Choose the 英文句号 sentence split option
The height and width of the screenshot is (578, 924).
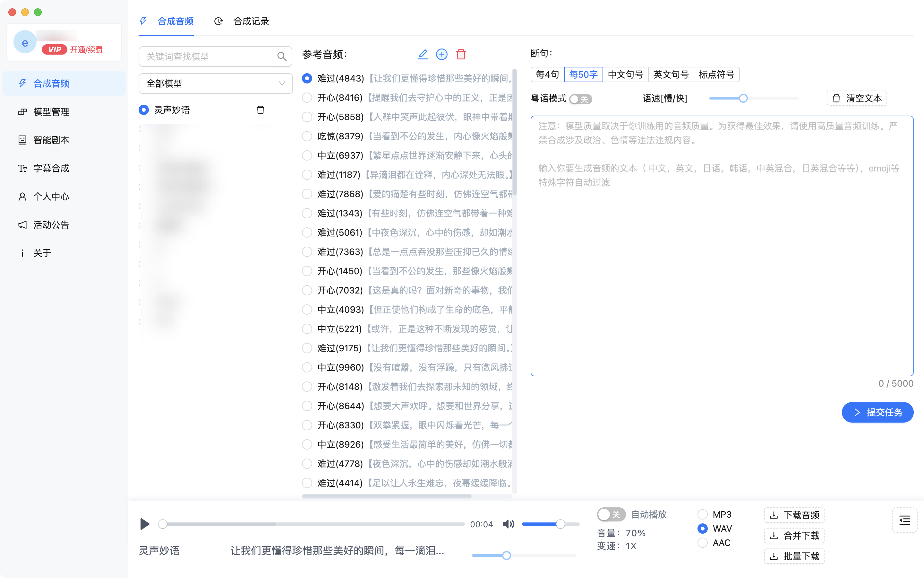pyautogui.click(x=671, y=74)
